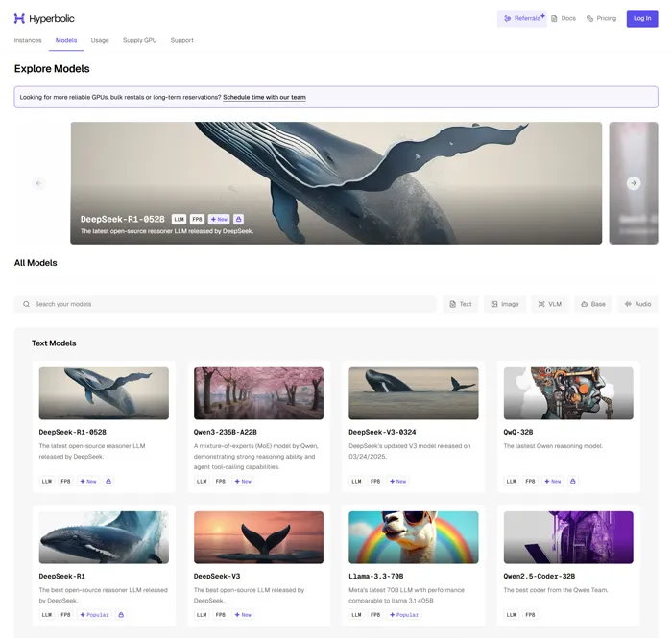This screenshot has height=638, width=672.
Task: Click the carousel previous arrow
Action: (x=38, y=183)
